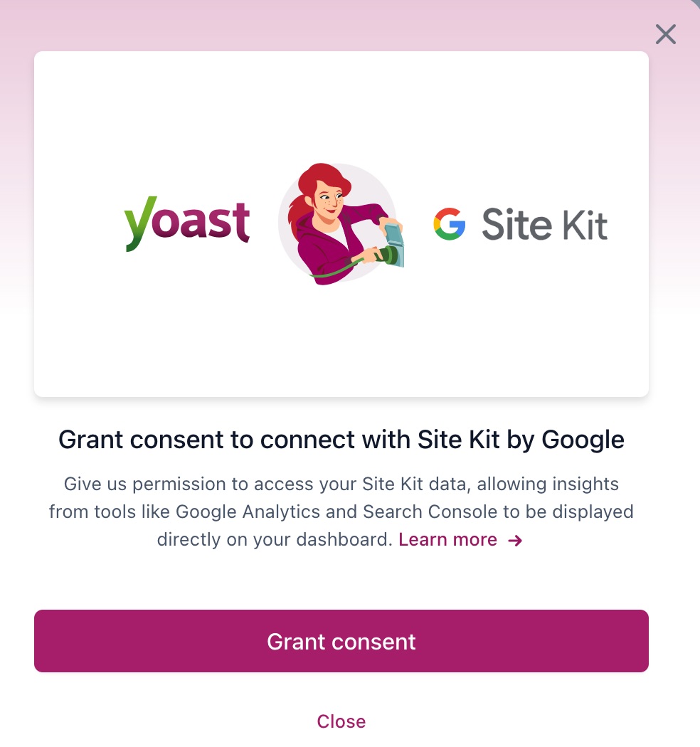
Task: Click the green cable in the illustration
Action: tap(339, 270)
